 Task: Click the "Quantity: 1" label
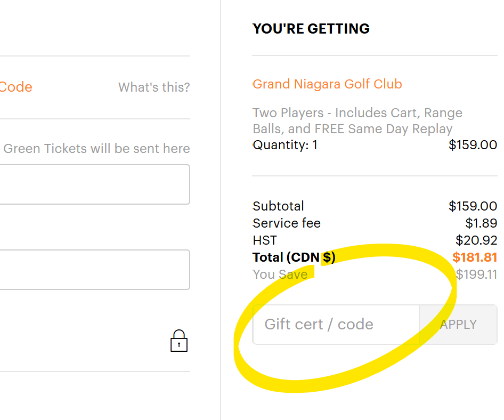coord(285,145)
